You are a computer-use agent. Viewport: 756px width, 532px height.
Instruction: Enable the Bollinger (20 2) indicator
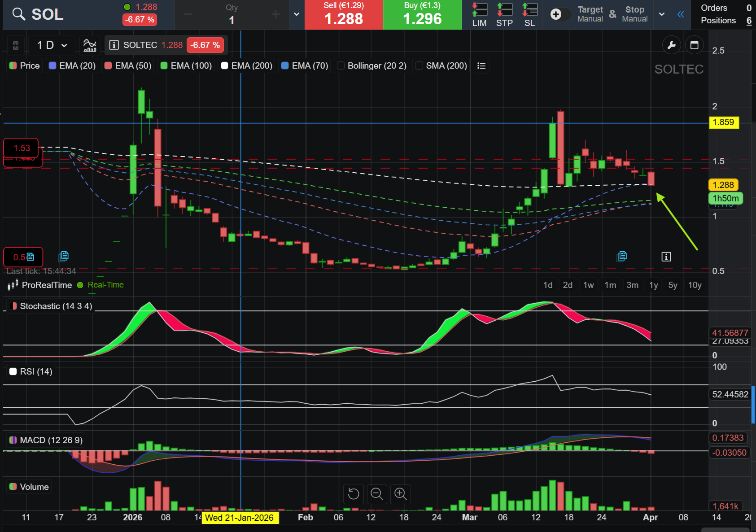click(341, 66)
